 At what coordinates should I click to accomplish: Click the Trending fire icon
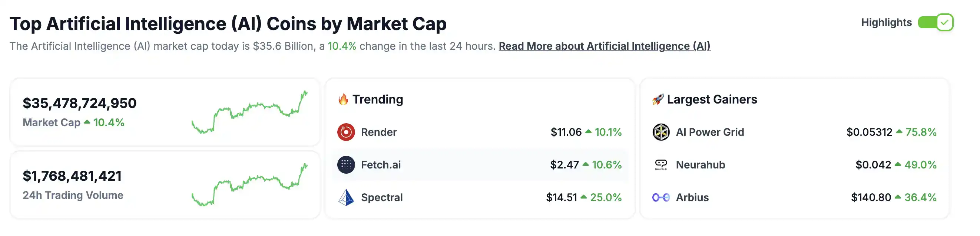[343, 99]
